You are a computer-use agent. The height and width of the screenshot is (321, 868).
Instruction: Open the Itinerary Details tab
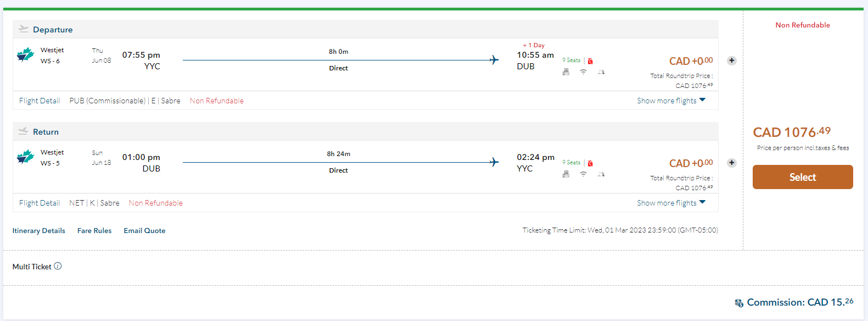[x=39, y=231]
